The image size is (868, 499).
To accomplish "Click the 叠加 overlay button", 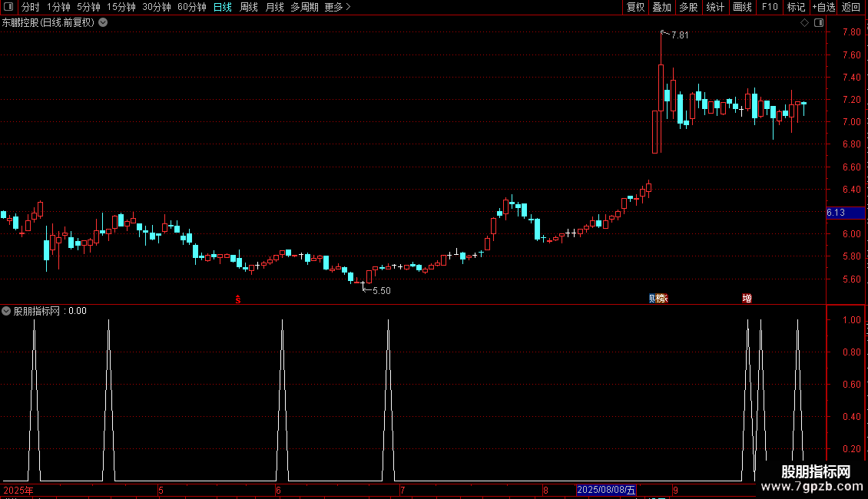I will tap(661, 7).
